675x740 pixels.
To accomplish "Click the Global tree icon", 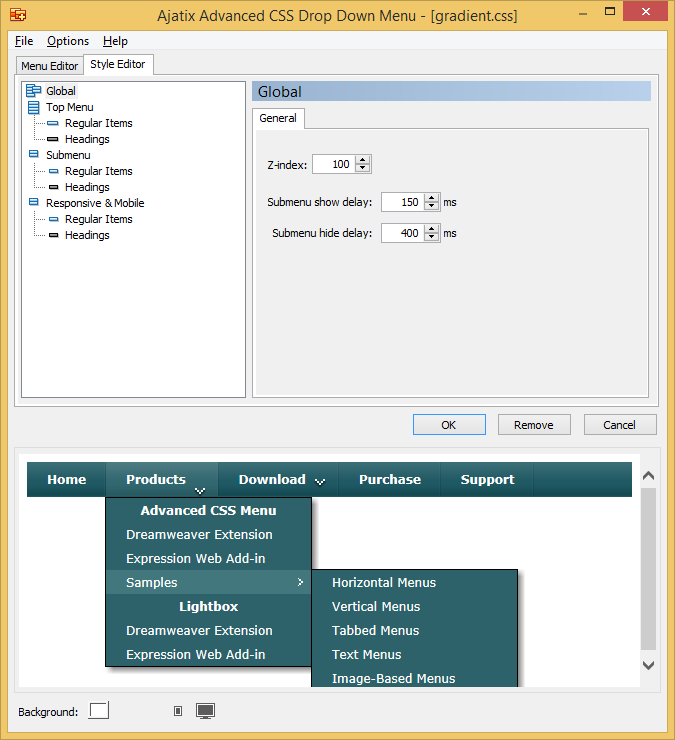I will [x=34, y=91].
